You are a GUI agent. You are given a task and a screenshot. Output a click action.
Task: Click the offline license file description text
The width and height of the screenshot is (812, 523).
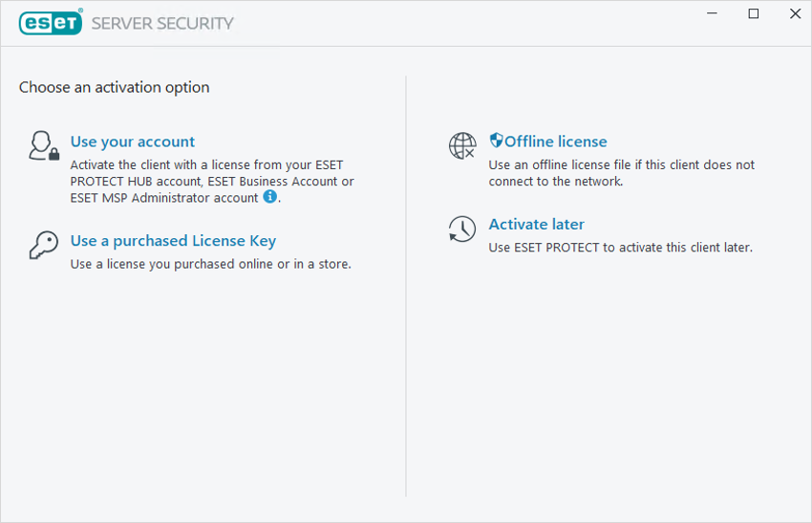(621, 173)
